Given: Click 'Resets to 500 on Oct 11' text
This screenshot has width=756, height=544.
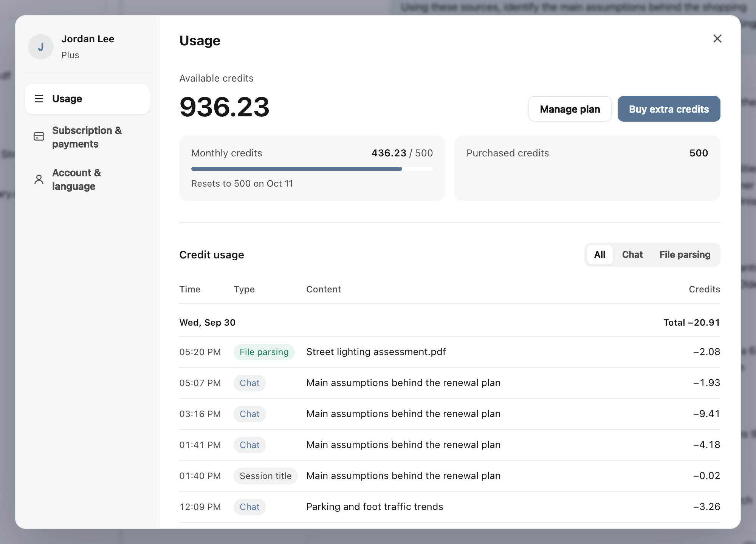Looking at the screenshot, I should pos(242,184).
